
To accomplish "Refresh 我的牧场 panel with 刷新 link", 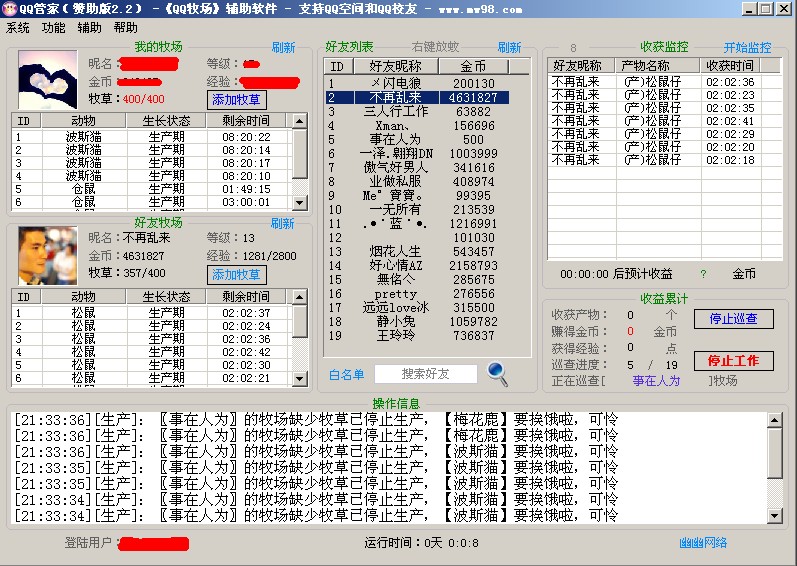I will coord(283,47).
